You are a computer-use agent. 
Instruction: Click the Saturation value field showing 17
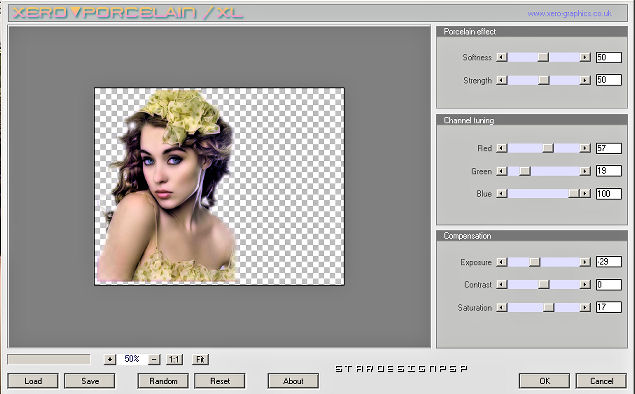pos(609,307)
